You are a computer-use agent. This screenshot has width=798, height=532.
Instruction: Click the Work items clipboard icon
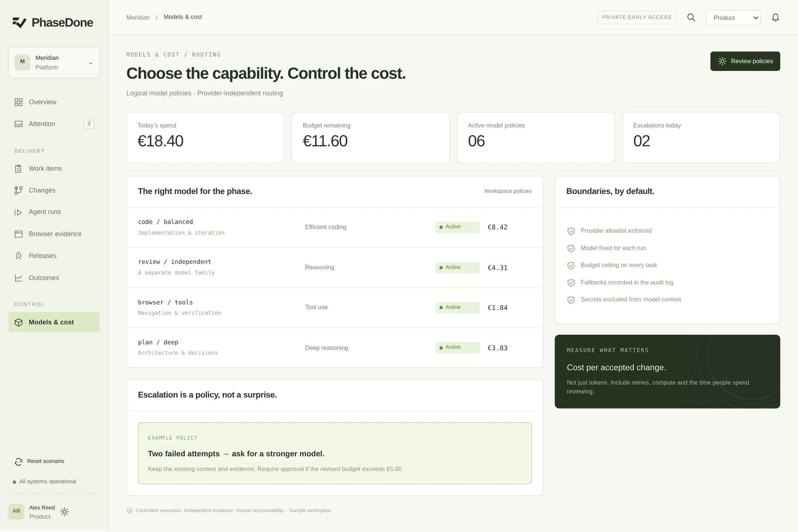pyautogui.click(x=18, y=169)
